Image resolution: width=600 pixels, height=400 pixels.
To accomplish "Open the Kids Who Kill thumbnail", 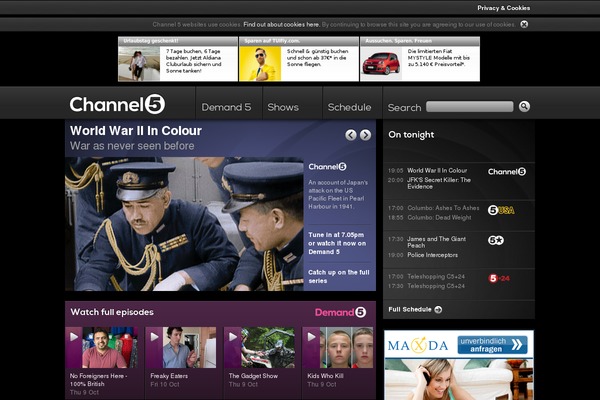I will point(346,348).
